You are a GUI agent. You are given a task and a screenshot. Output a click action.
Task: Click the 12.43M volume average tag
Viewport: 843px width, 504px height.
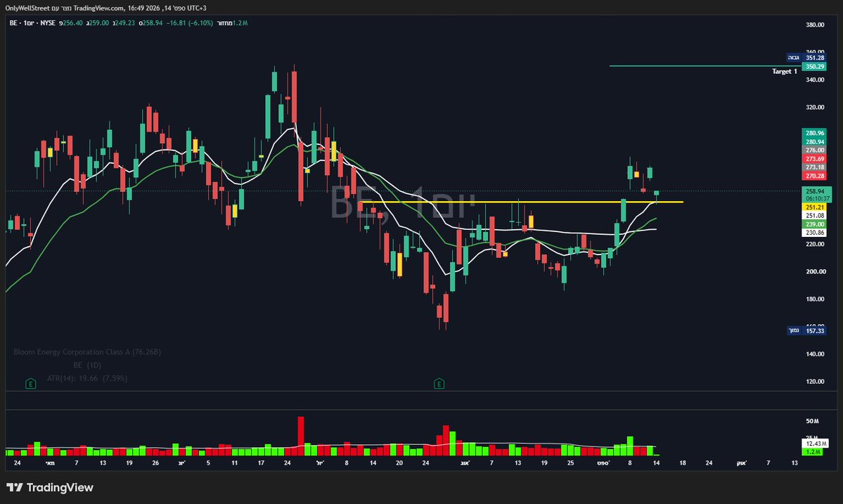(x=816, y=444)
